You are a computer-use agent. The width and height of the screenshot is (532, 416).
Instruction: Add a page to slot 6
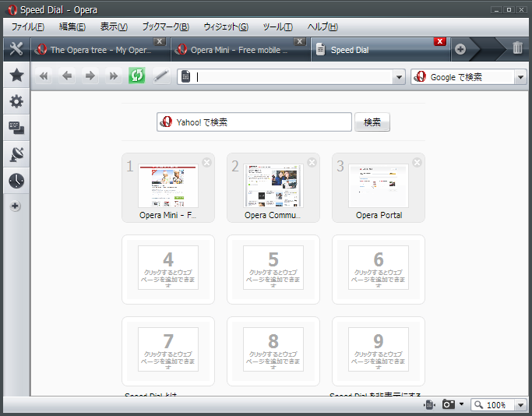coord(379,268)
